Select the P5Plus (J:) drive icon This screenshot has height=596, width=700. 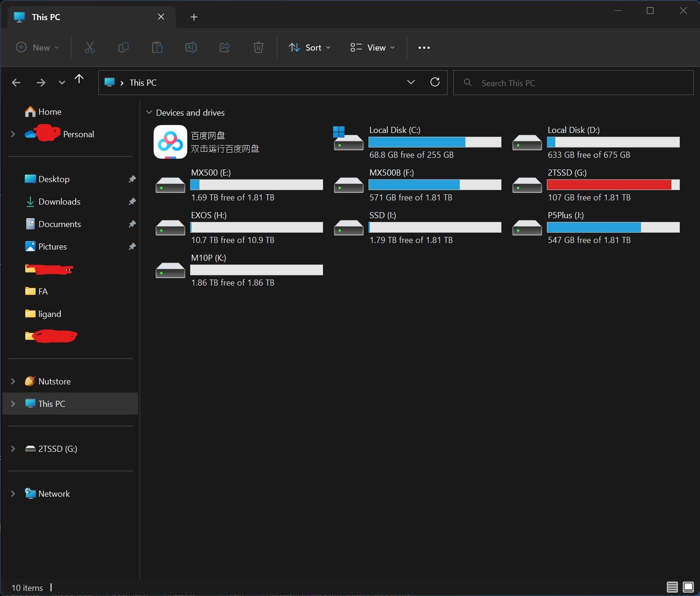[527, 228]
